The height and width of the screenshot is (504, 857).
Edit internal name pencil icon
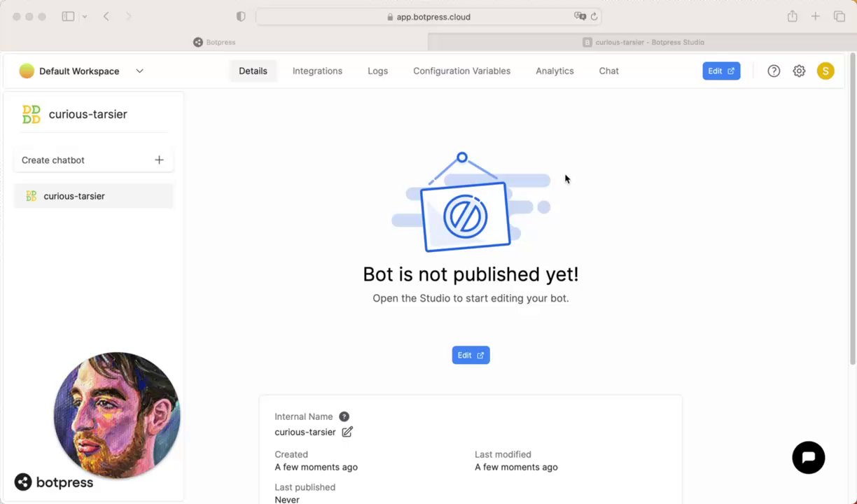347,432
